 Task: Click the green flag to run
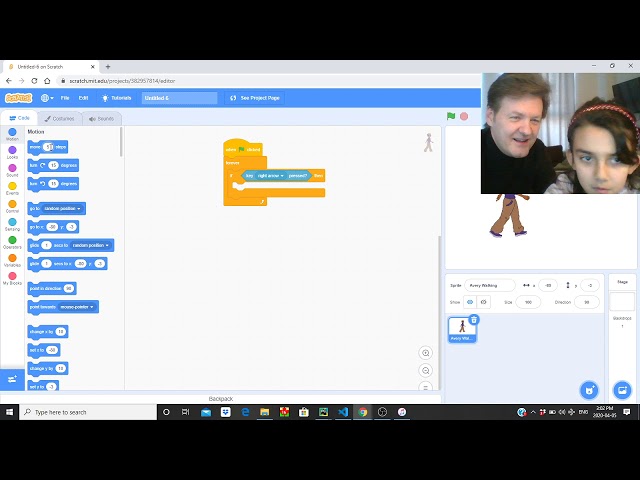(x=451, y=116)
